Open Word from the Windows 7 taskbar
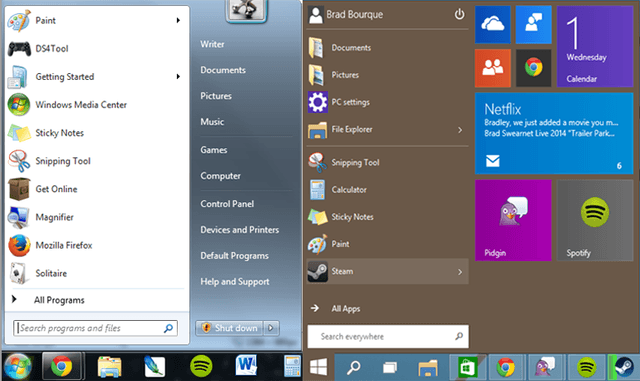Image resolution: width=640 pixels, height=381 pixels. coord(246,365)
